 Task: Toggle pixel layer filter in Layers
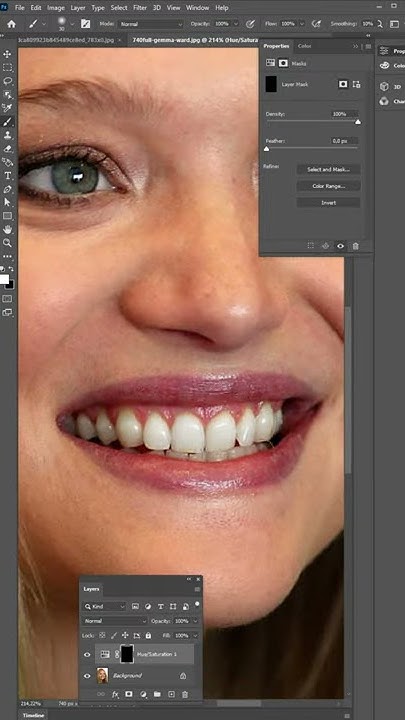[x=135, y=607]
